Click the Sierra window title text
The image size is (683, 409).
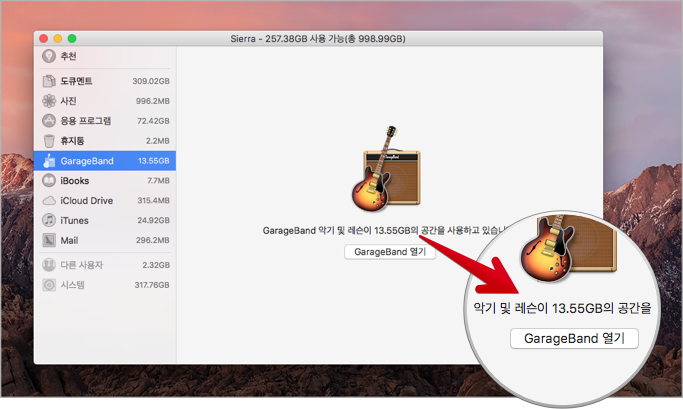(x=318, y=39)
